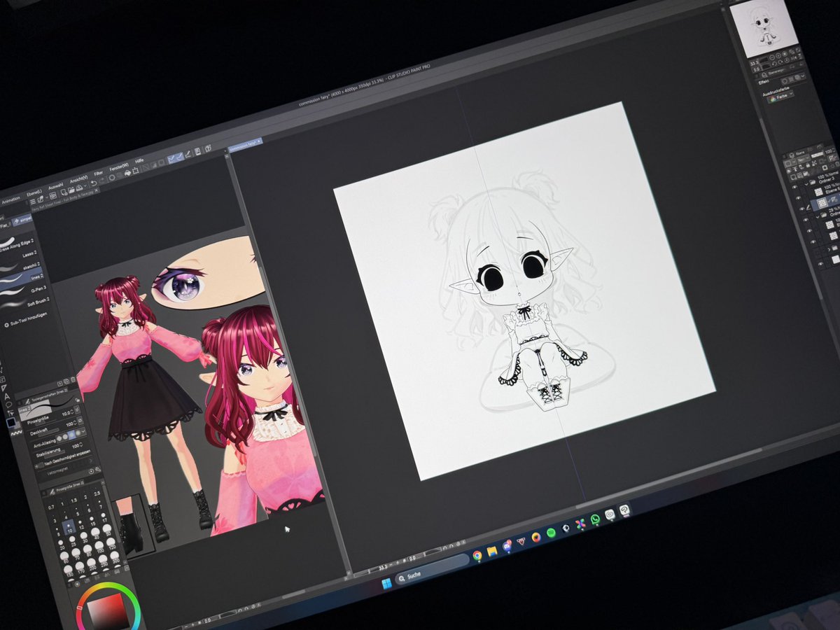Click the Suche taskbar search box
Screen dimensions: 840x630
[x=432, y=568]
